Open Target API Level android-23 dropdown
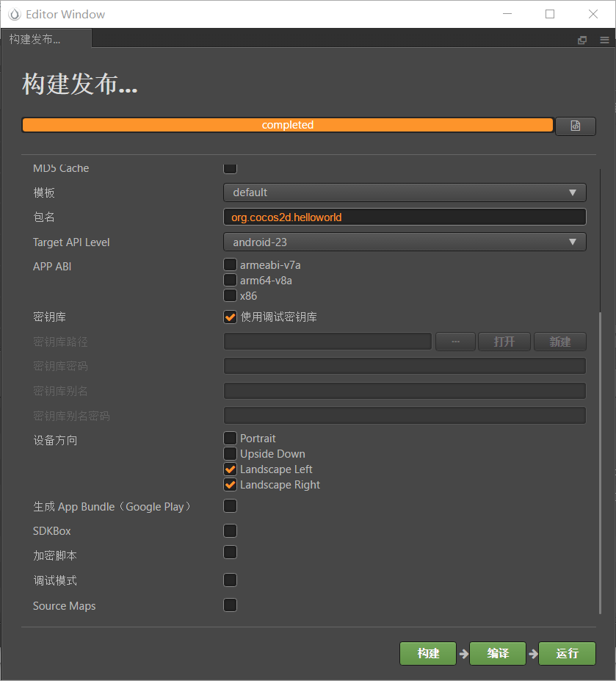Image resolution: width=616 pixels, height=681 pixels. [405, 242]
